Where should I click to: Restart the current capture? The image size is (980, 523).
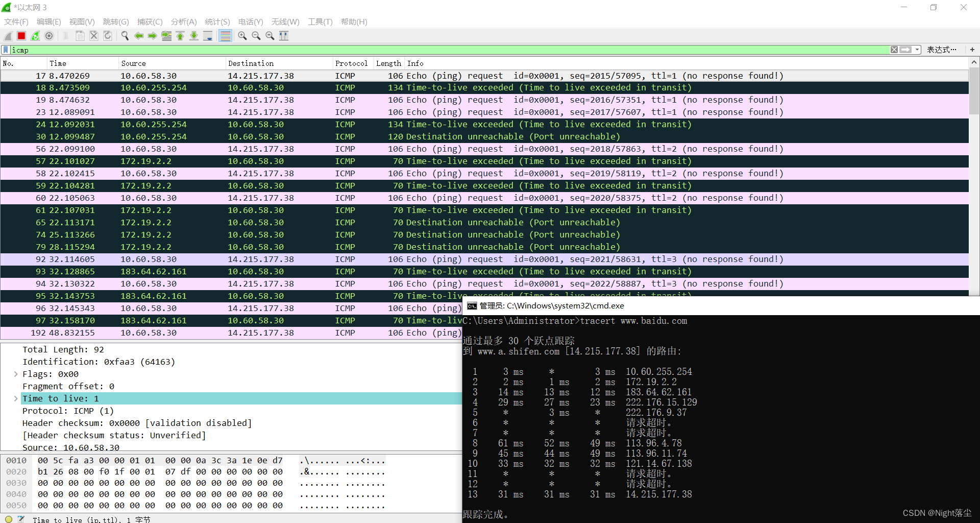tap(35, 36)
